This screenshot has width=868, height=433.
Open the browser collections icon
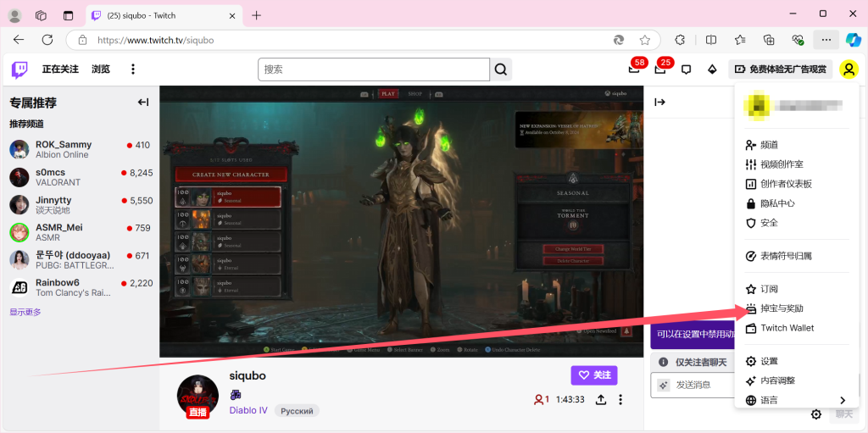769,40
